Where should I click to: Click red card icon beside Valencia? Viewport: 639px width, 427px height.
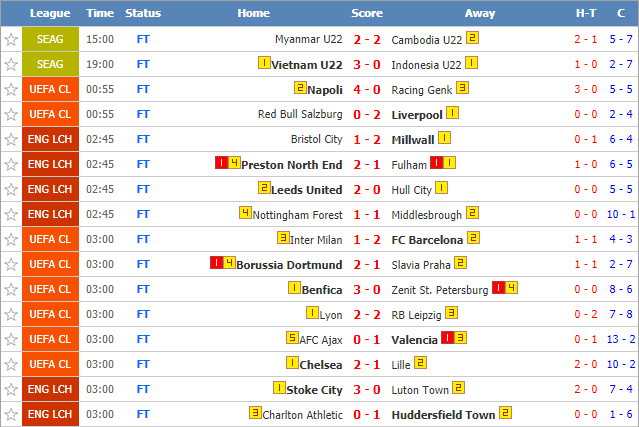point(447,338)
